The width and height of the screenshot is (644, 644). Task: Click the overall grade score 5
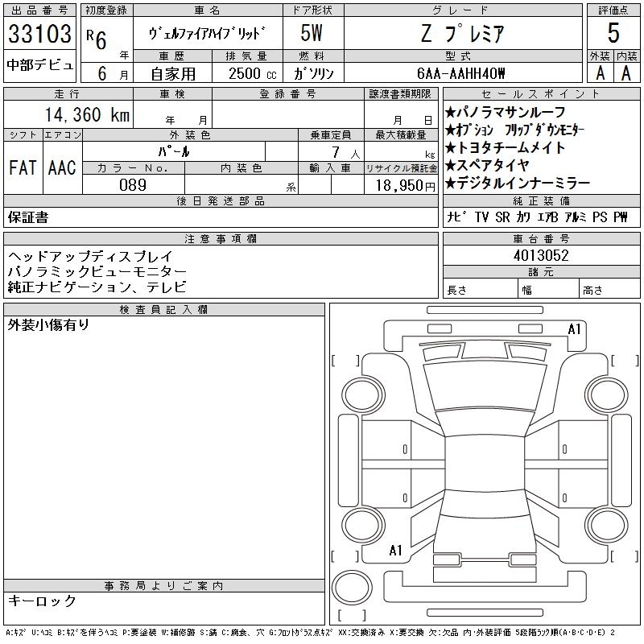[613, 33]
